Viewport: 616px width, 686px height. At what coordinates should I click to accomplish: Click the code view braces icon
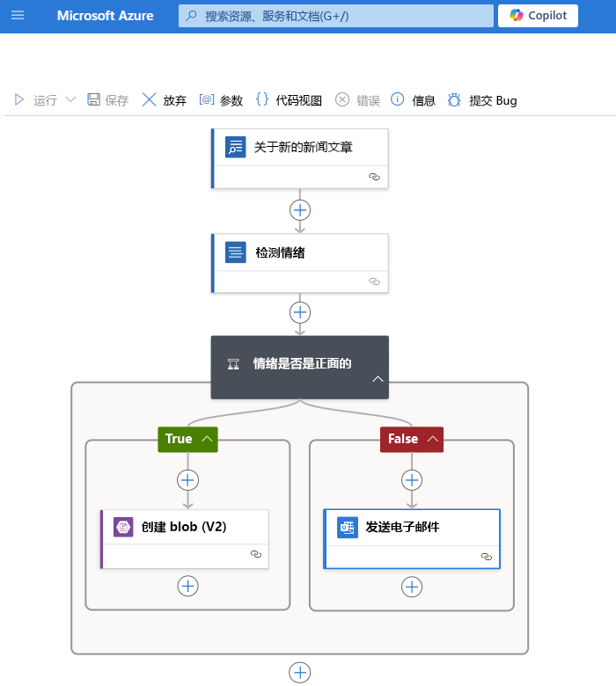262,99
